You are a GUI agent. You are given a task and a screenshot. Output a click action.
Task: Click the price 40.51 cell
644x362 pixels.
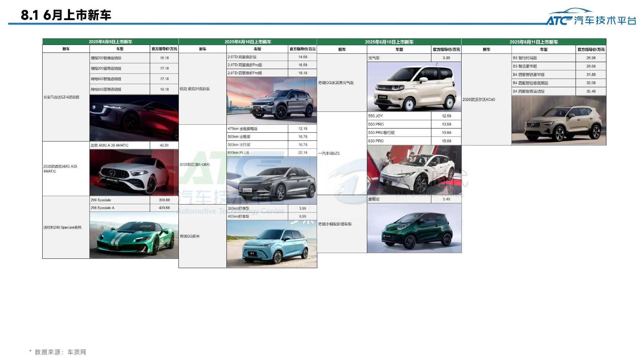(164, 145)
